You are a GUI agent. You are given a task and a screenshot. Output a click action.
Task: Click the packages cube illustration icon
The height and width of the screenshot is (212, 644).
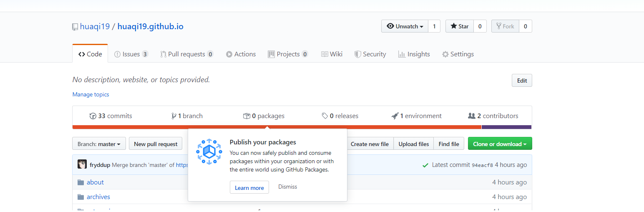(x=209, y=151)
